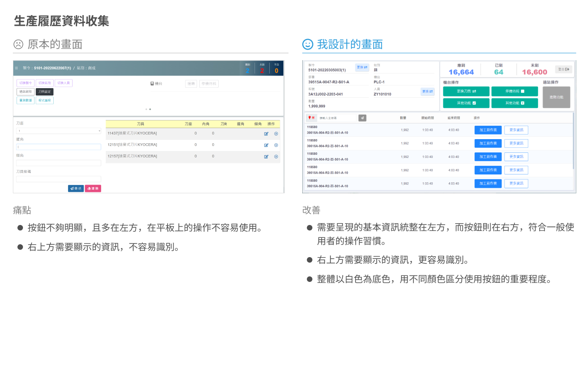Click delete icon for tool 12151 row

pos(276,145)
